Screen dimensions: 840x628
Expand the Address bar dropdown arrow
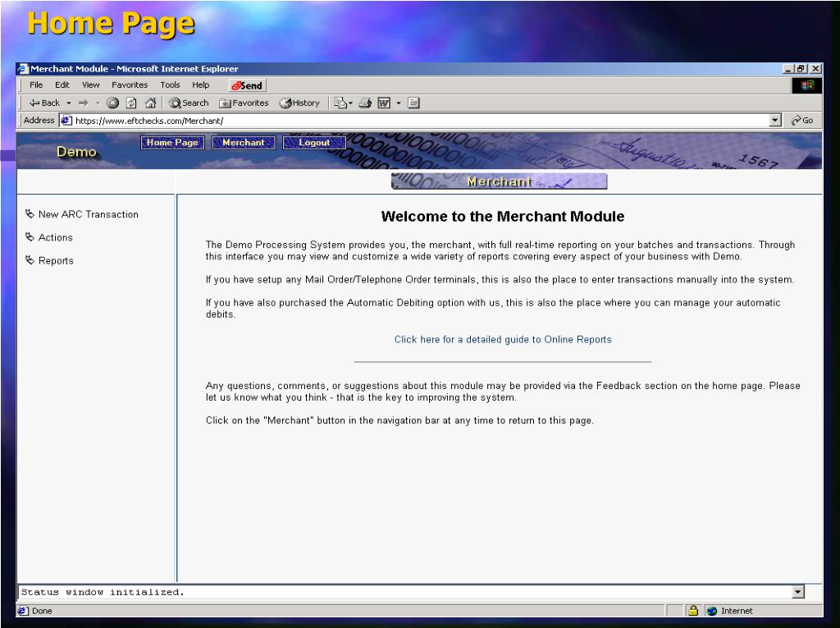[x=775, y=121]
